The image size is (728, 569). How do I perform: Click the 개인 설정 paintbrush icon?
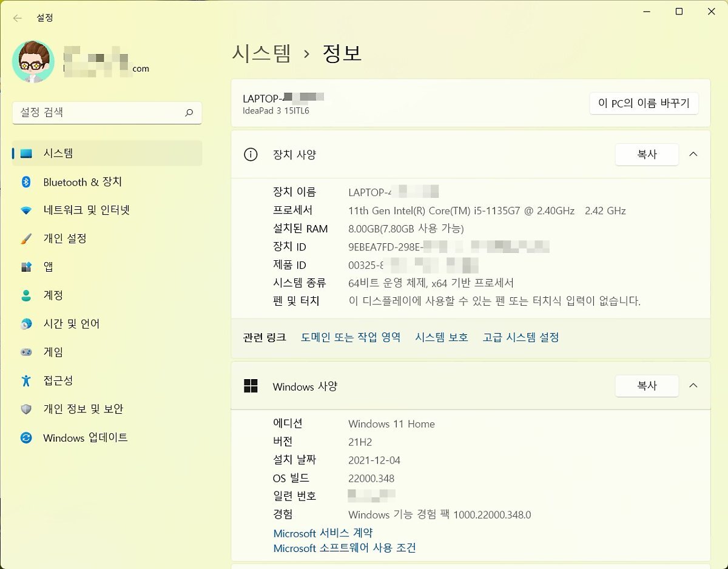(26, 238)
